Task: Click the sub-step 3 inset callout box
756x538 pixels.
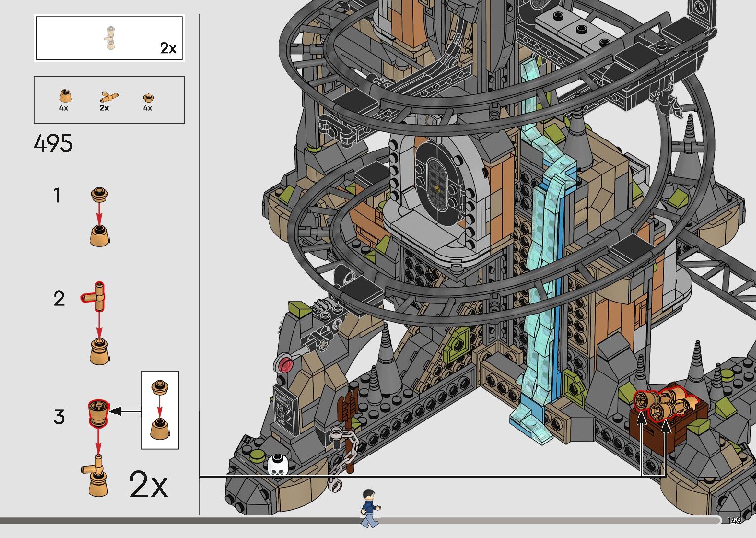Action: coord(160,410)
